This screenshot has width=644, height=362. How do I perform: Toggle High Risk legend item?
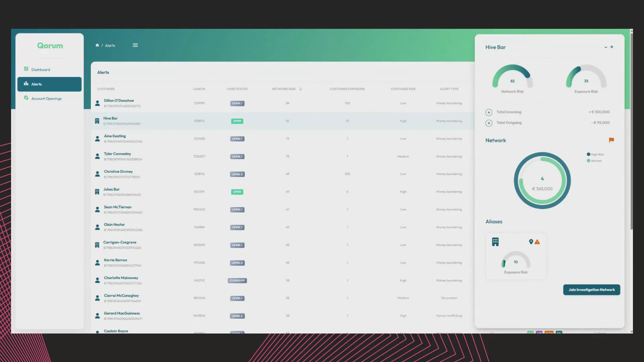595,155
